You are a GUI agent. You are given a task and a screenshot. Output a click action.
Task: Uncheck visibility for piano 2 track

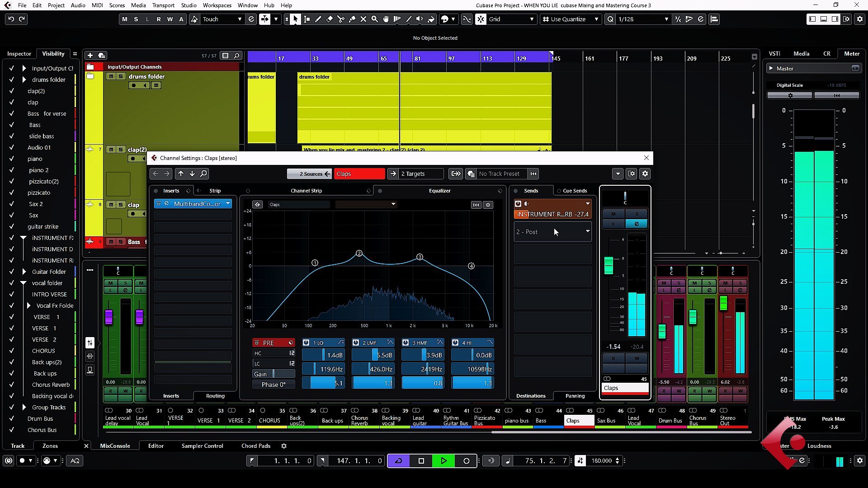[11, 170]
